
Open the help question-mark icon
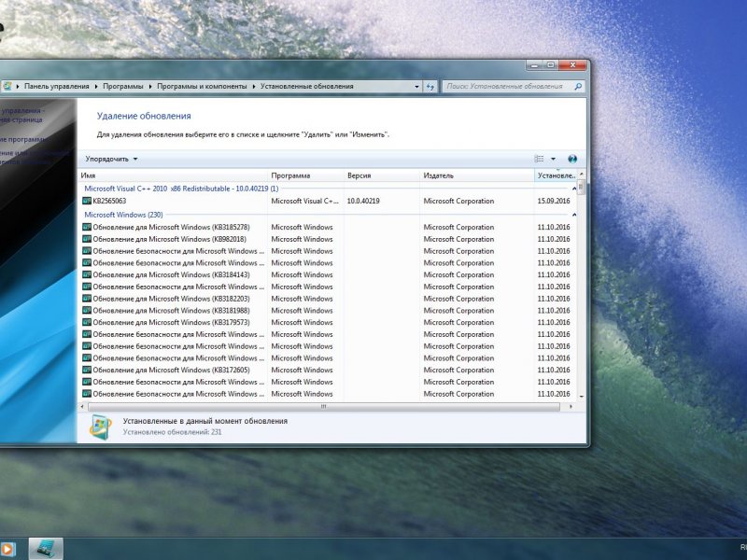[572, 159]
